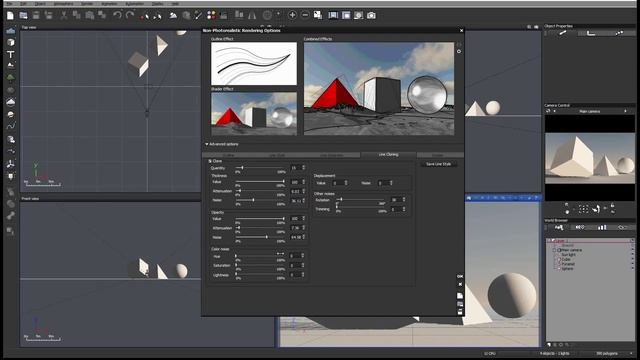This screenshot has height=360, width=640.
Task: Click the frame selection icon in Camera Control
Action: pyautogui.click(x=583, y=209)
